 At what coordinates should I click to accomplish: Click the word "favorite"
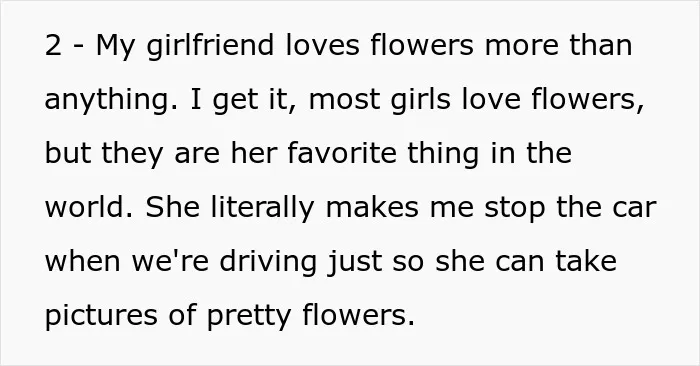[x=342, y=153]
